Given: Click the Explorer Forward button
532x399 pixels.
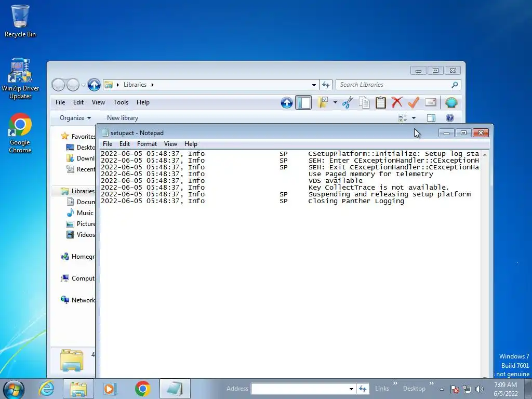Looking at the screenshot, I should pyautogui.click(x=73, y=85).
